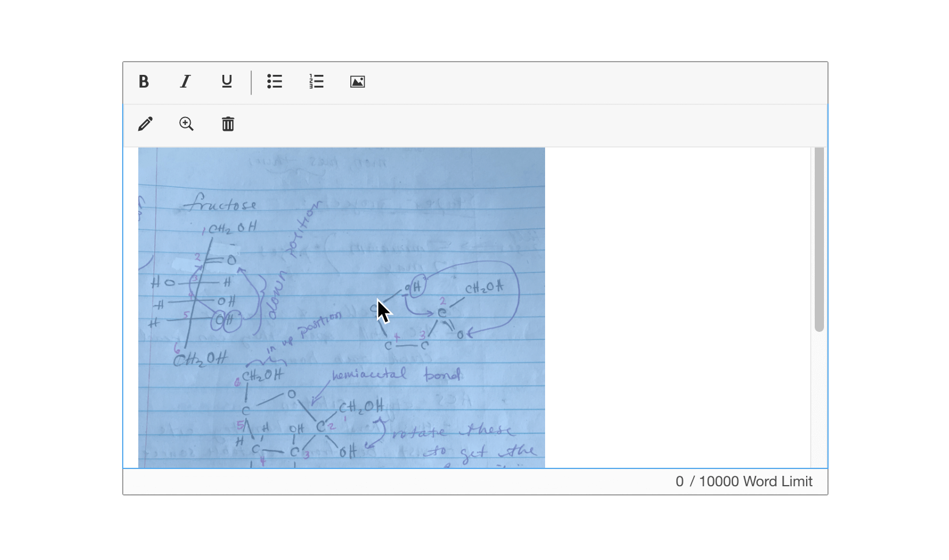Apply italic formatting
This screenshot has height=560, width=949.
[x=186, y=82]
